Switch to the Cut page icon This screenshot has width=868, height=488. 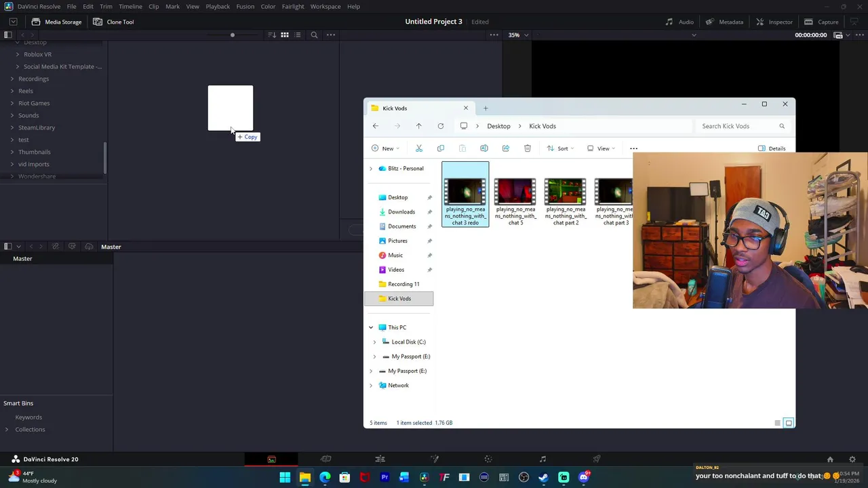[x=326, y=459]
